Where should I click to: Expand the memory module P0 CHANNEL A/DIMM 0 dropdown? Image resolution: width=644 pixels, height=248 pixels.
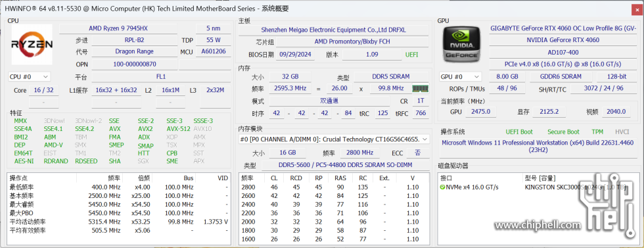pos(334,139)
